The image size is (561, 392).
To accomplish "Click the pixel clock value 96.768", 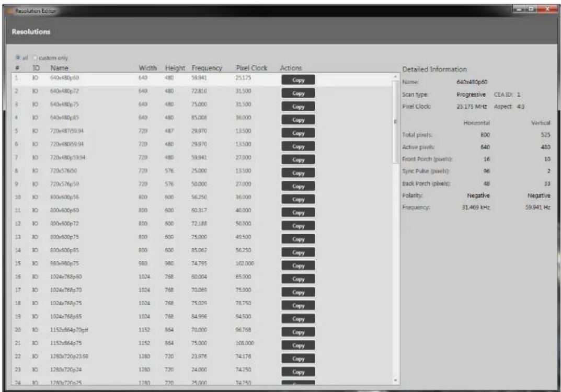I will 243,329.
